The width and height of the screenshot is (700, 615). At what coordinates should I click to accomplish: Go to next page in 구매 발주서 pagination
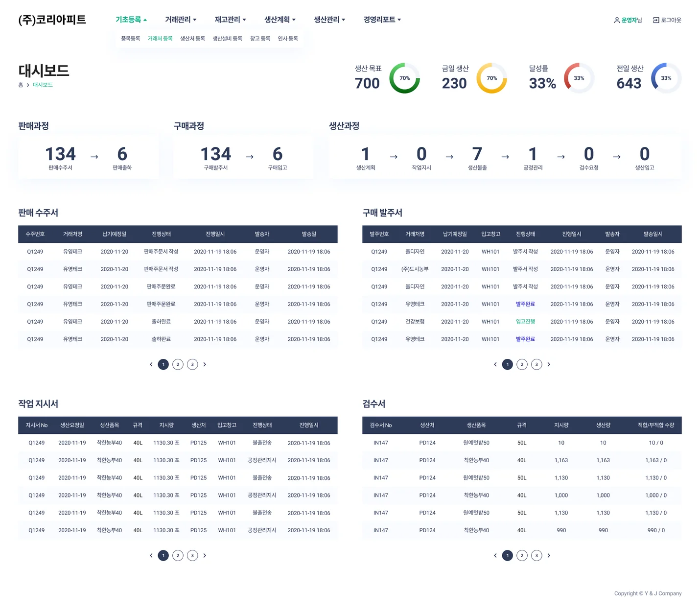549,364
